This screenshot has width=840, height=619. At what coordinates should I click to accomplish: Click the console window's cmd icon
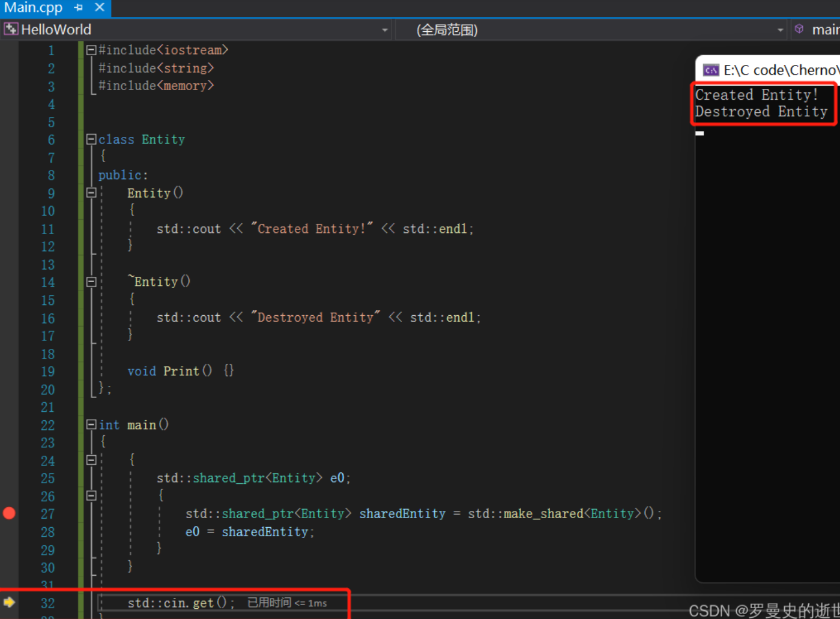(x=711, y=70)
